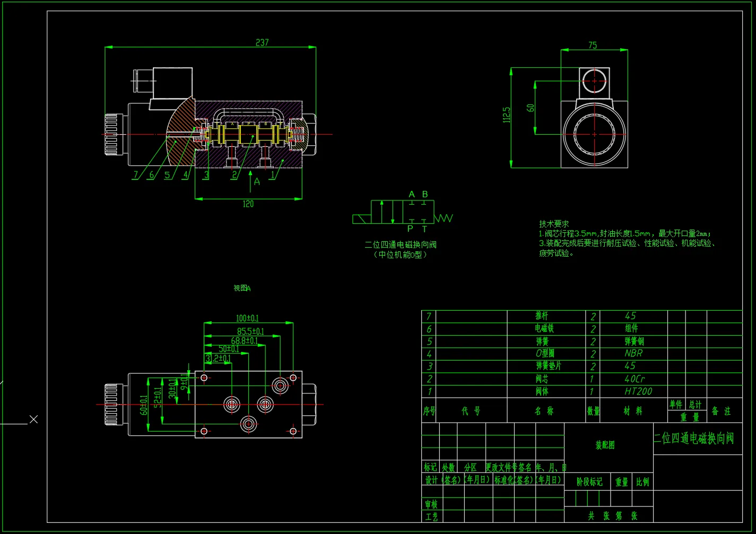Image resolution: width=756 pixels, height=534 pixels.
Task: Click the '（中位机能O型）' caption
Action: (x=401, y=255)
